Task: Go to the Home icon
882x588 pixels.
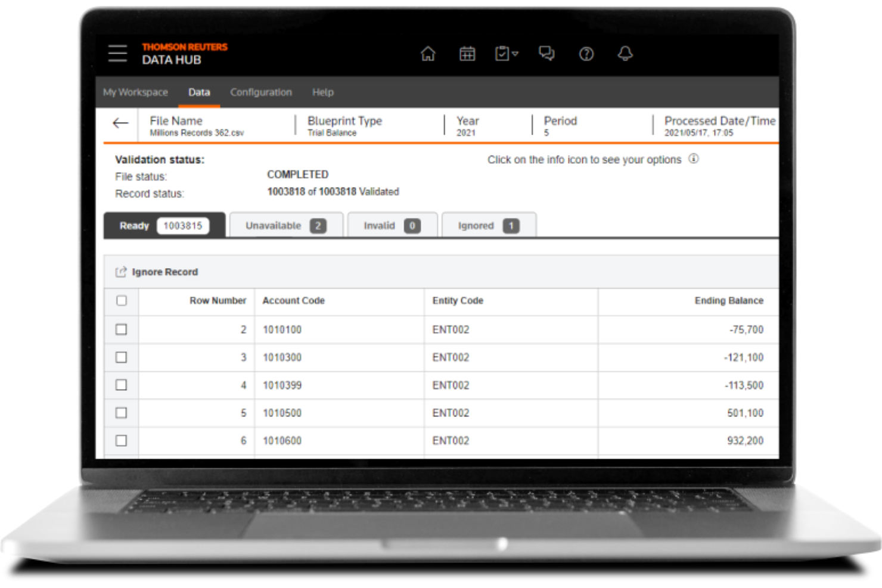Action: [x=428, y=54]
